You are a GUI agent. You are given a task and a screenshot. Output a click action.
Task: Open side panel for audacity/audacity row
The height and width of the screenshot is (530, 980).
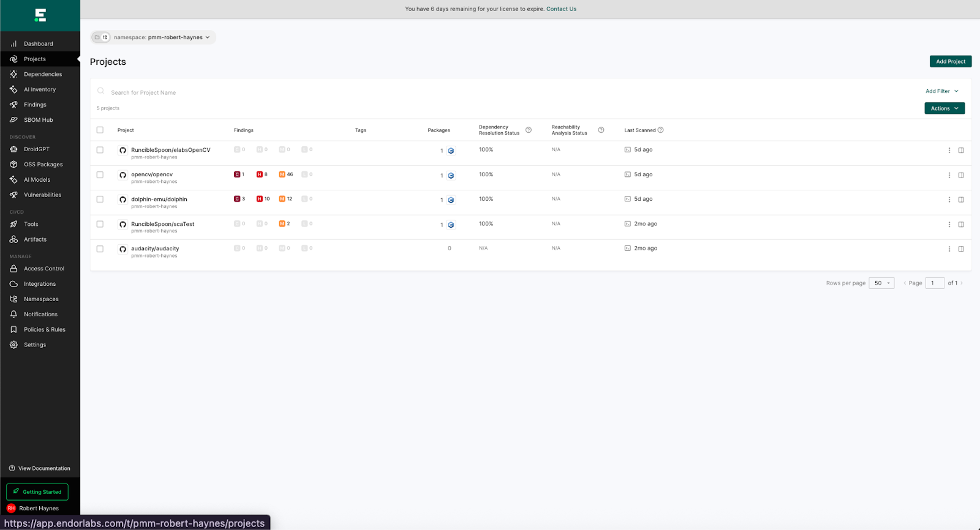tap(961, 249)
